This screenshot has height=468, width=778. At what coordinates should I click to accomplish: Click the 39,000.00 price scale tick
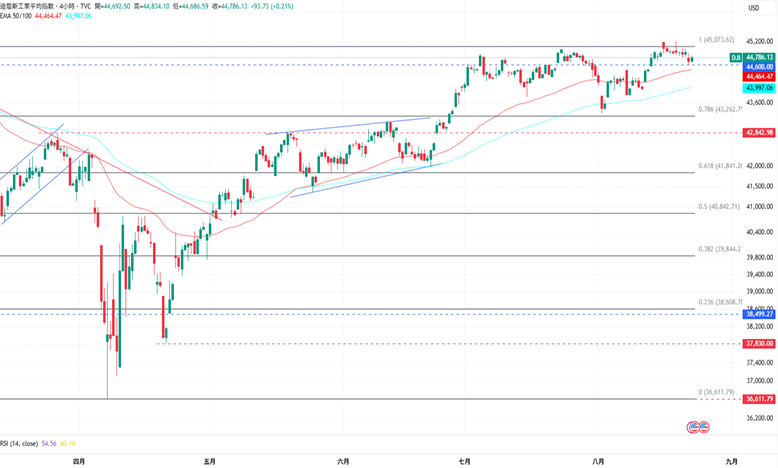[760, 291]
